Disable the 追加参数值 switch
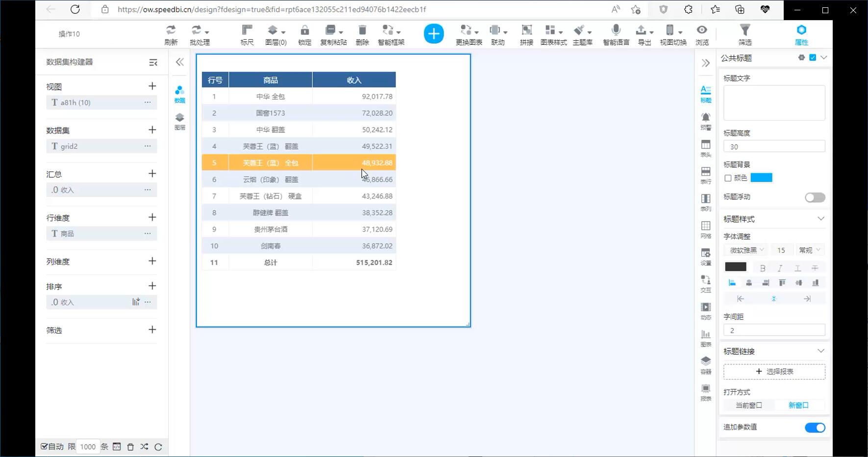This screenshot has width=868, height=457. (815, 428)
